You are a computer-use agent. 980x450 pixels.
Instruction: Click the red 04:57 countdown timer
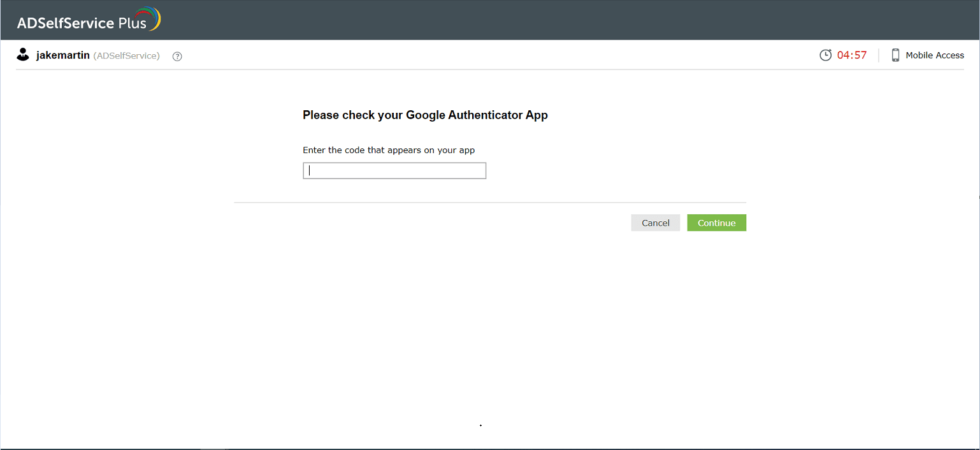[852, 55]
